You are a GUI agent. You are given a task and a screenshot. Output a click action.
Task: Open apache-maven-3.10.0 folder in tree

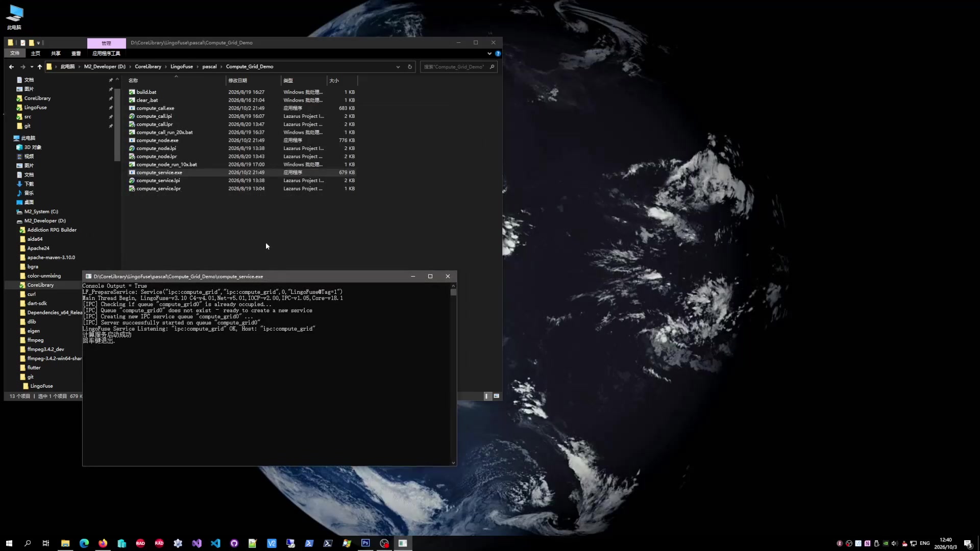[x=51, y=258]
